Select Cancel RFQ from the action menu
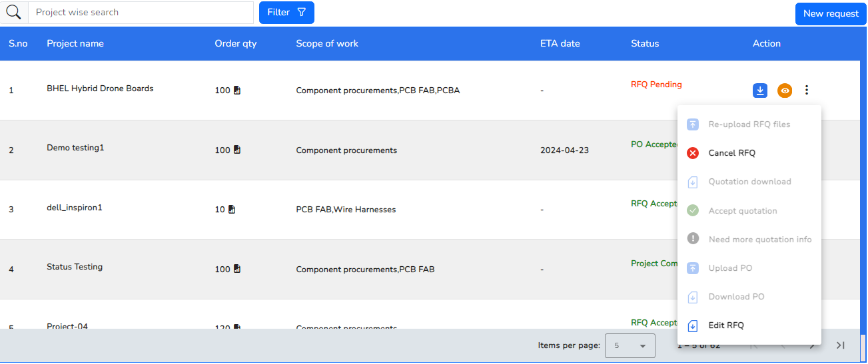Viewport: 868px width, 364px height. point(731,153)
